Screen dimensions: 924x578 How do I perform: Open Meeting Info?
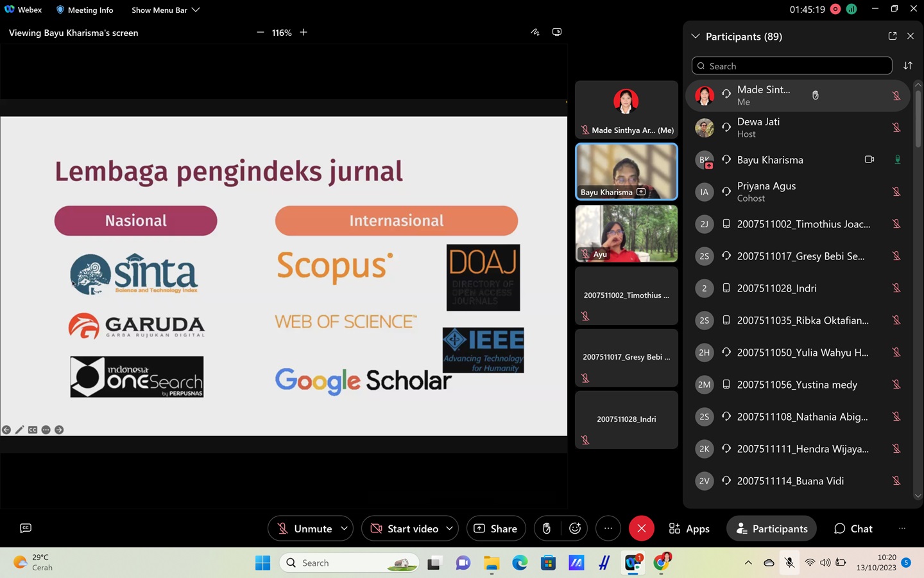tap(85, 10)
